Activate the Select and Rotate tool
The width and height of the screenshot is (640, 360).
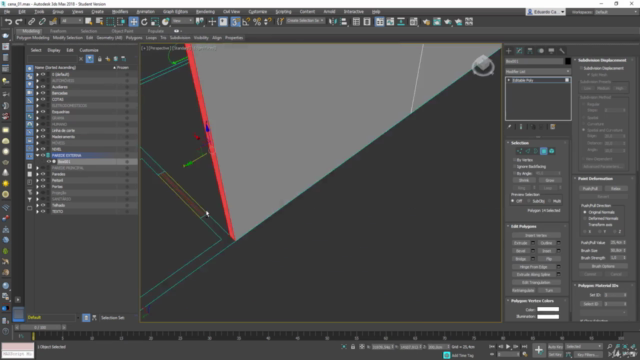point(144,22)
